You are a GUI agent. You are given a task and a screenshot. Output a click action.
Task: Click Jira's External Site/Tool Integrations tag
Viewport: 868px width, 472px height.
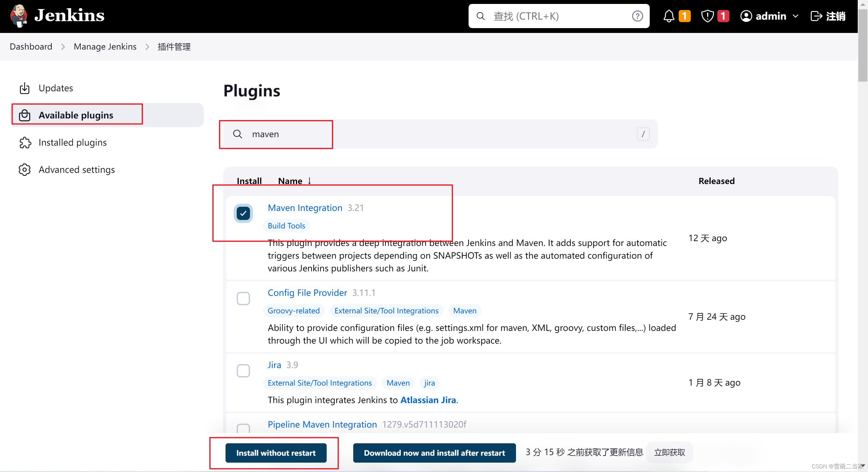click(x=319, y=383)
